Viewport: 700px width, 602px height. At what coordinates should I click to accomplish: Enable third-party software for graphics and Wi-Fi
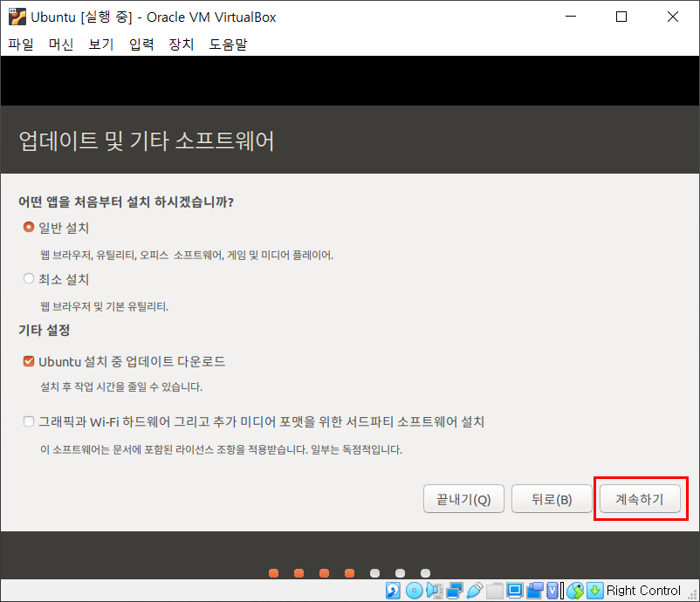[x=29, y=421]
